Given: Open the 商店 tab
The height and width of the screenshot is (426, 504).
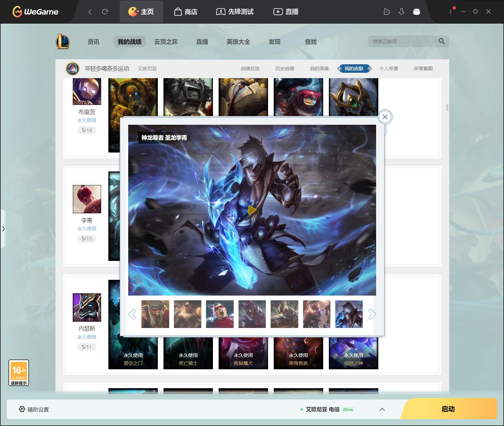Looking at the screenshot, I should coord(186,12).
